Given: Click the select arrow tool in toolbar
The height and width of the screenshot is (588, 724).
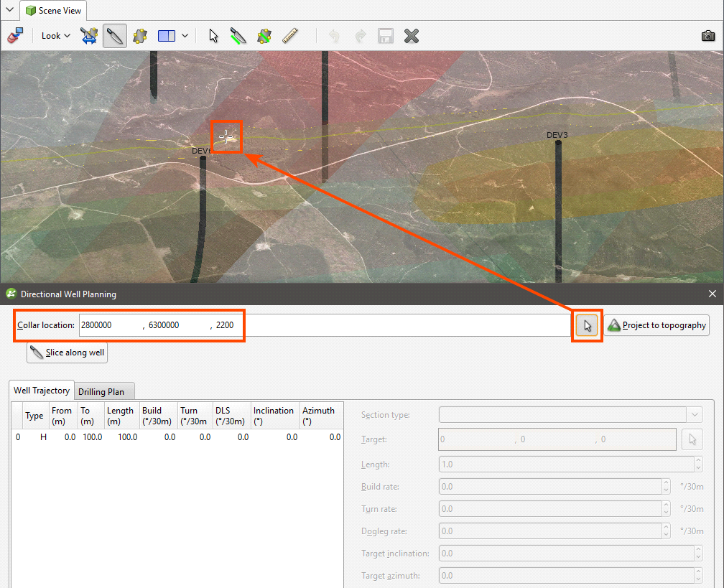Looking at the screenshot, I should pyautogui.click(x=213, y=35).
